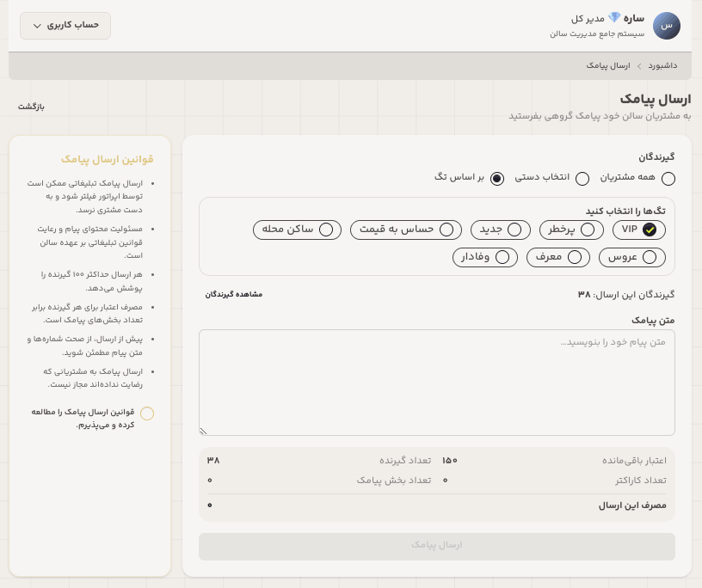Grab the textarea resize handle corner

click(203, 431)
